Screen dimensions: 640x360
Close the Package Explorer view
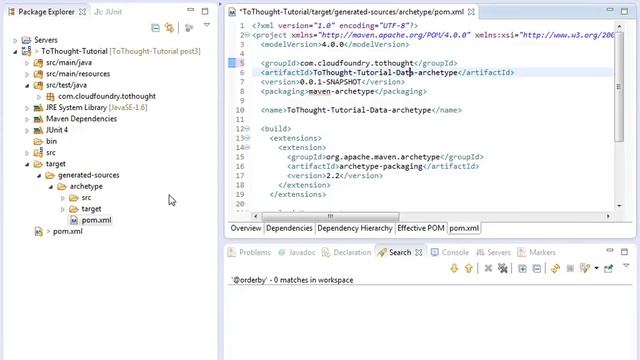point(82,12)
